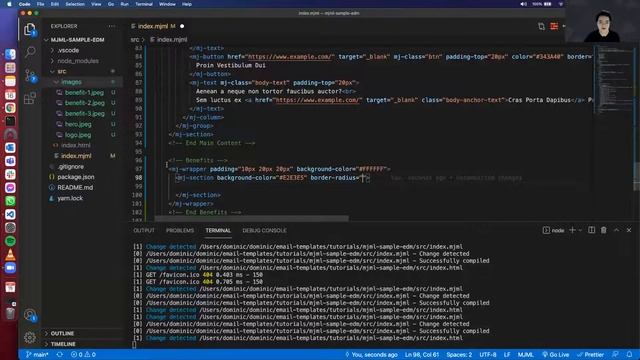This screenshot has height=360, width=640.
Task: Add a new terminal with plus icon
Action: pyautogui.click(x=572, y=230)
